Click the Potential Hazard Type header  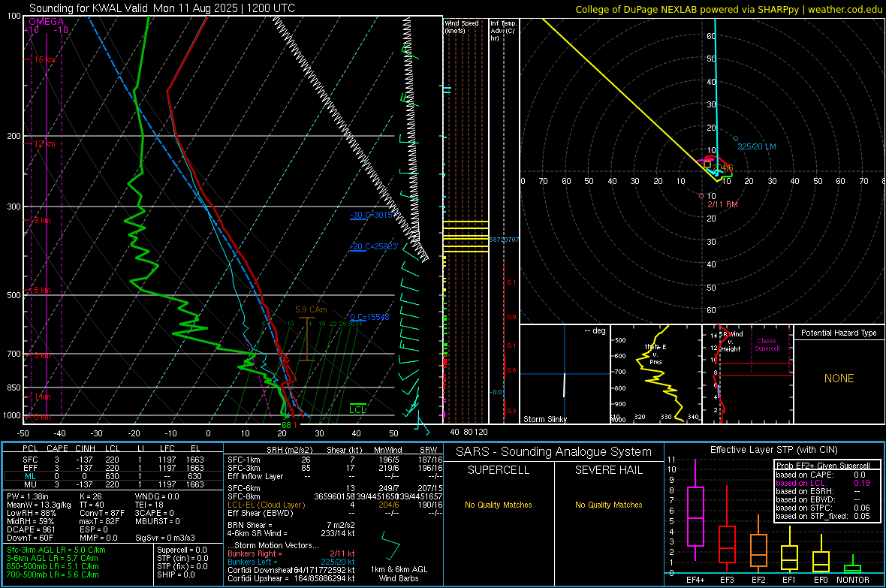(x=839, y=333)
